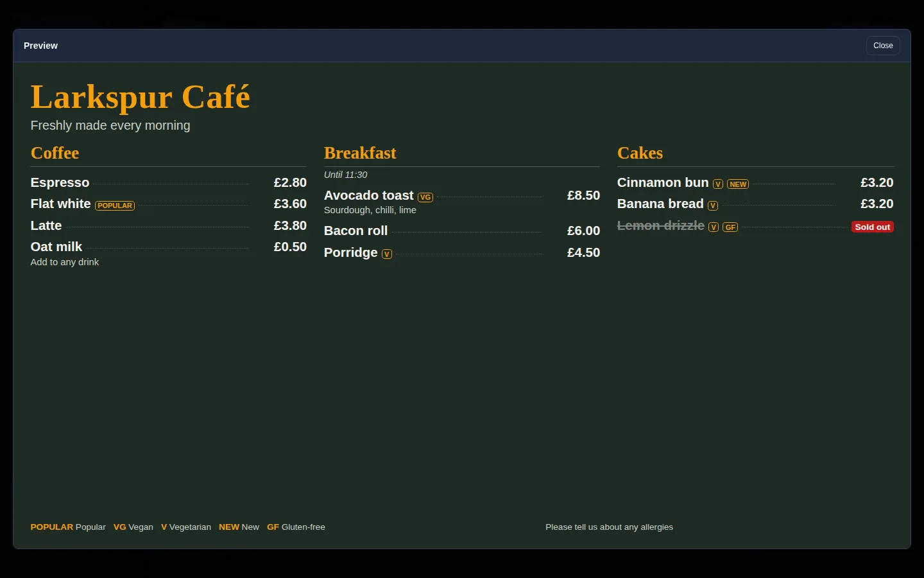Click the GF Gluten-free legend entry
The width and height of the screenshot is (924, 578).
tap(296, 527)
